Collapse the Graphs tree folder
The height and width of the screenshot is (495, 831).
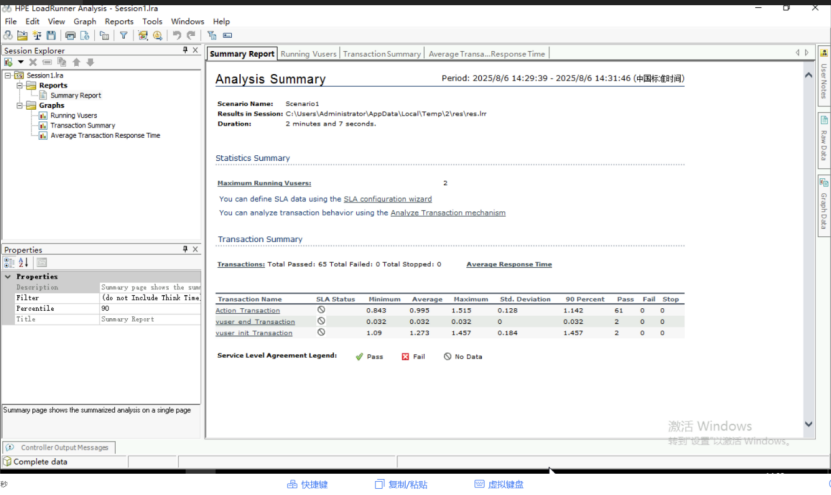[x=19, y=105]
